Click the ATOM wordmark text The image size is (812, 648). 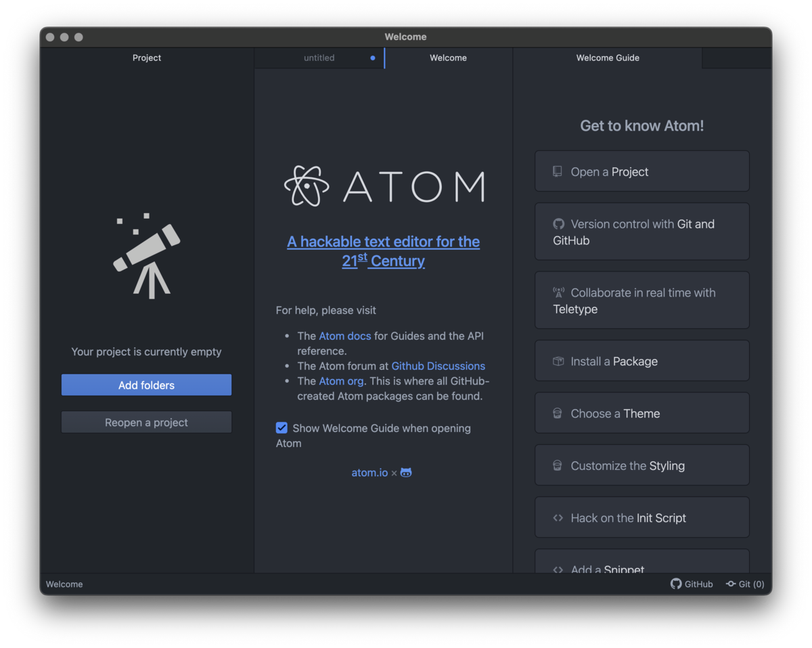pyautogui.click(x=414, y=186)
